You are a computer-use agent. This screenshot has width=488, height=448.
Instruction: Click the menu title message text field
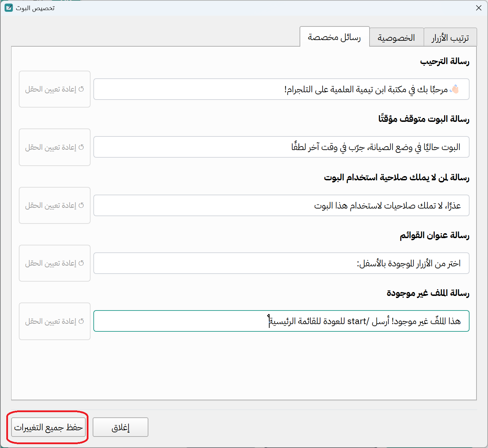click(281, 263)
